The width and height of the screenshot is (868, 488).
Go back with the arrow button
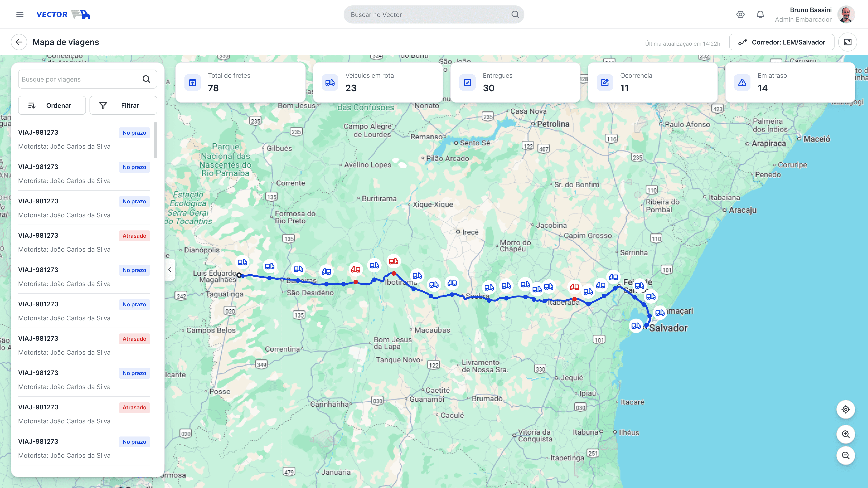(19, 42)
